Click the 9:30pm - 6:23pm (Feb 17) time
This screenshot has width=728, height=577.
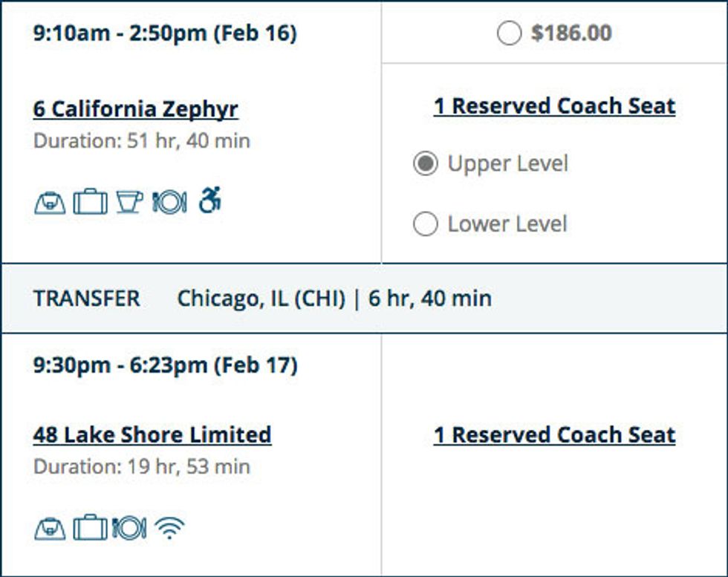pos(165,365)
